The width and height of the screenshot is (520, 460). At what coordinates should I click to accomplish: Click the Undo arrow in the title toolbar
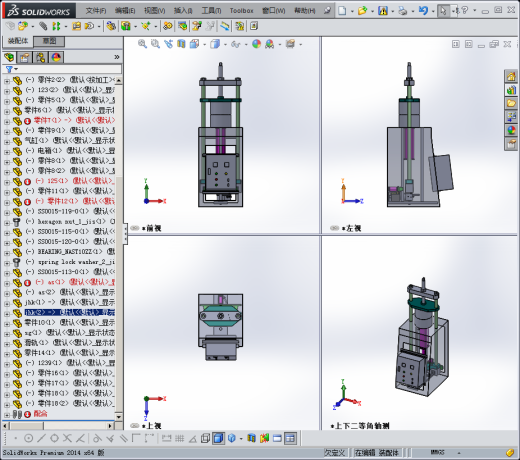(423, 11)
